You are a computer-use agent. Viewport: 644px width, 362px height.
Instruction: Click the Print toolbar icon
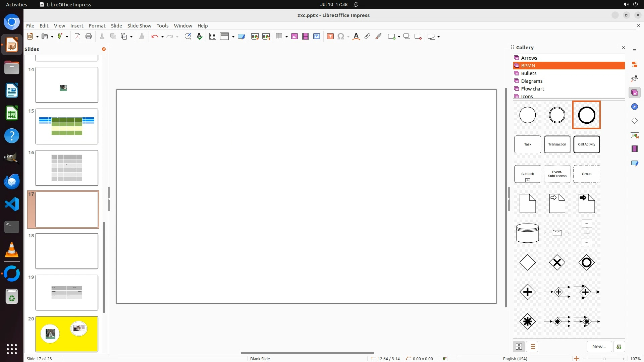pyautogui.click(x=89, y=37)
